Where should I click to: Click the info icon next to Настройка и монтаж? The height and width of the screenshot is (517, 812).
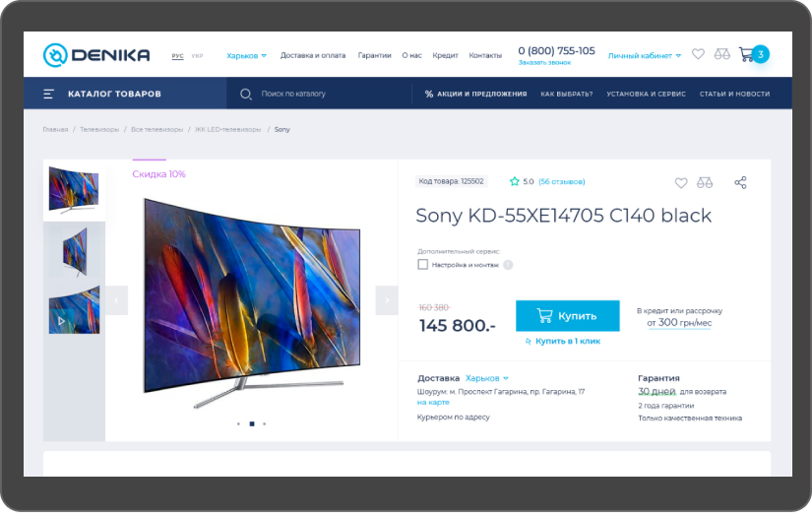pyautogui.click(x=509, y=265)
